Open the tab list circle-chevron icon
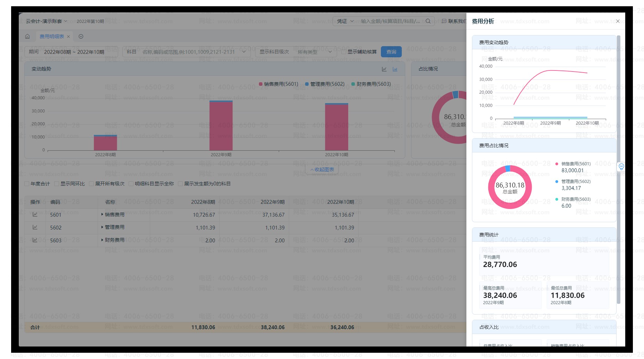The image size is (644, 359). [81, 36]
